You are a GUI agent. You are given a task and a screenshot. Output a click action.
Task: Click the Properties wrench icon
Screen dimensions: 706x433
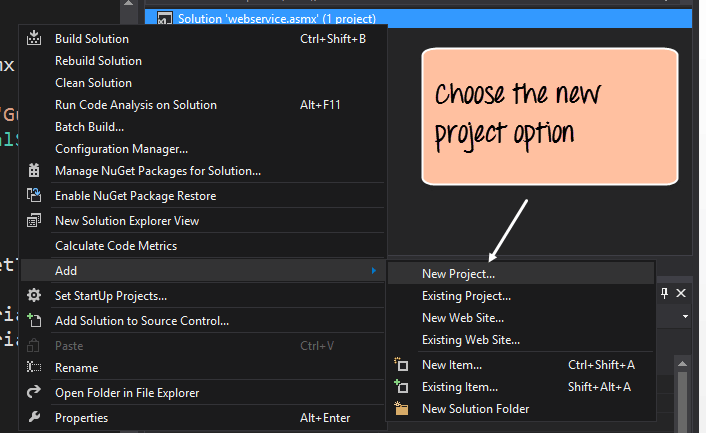click(34, 418)
